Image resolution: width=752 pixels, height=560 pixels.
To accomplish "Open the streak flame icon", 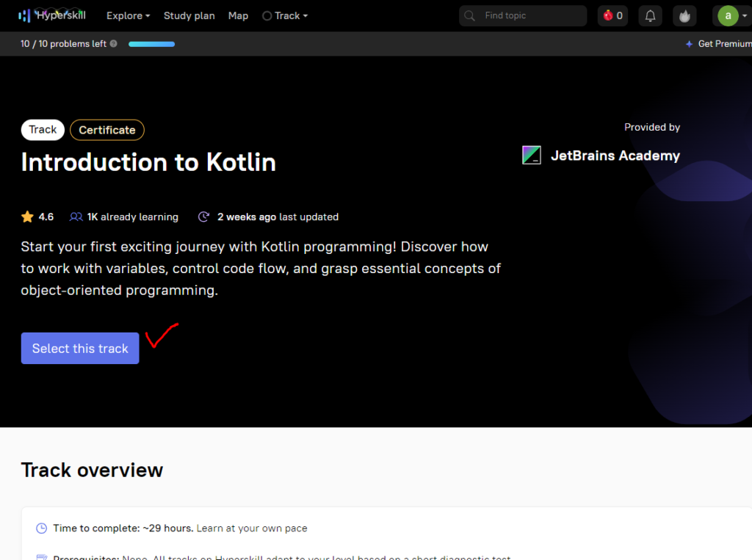I will click(684, 16).
